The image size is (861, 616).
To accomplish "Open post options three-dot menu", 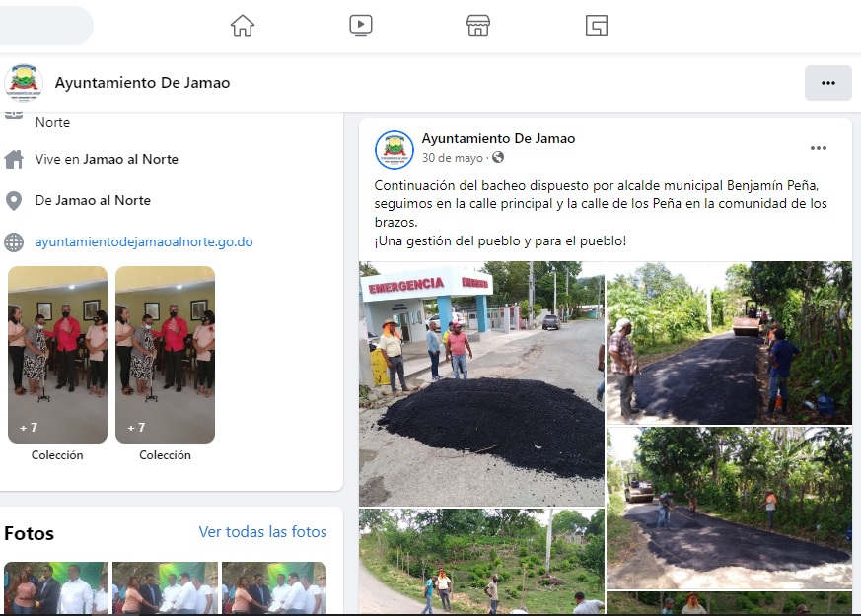I will 819,148.
